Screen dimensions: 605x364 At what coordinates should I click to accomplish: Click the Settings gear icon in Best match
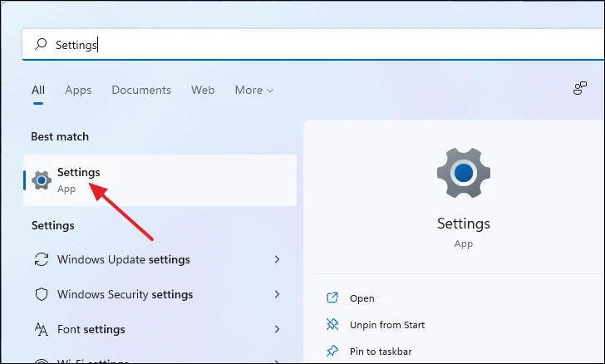pos(42,180)
